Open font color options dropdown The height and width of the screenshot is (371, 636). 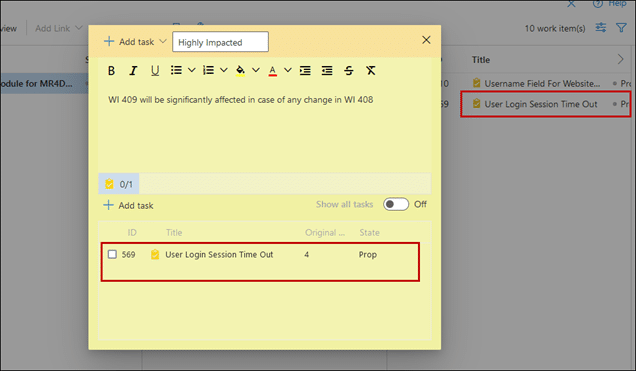(288, 70)
